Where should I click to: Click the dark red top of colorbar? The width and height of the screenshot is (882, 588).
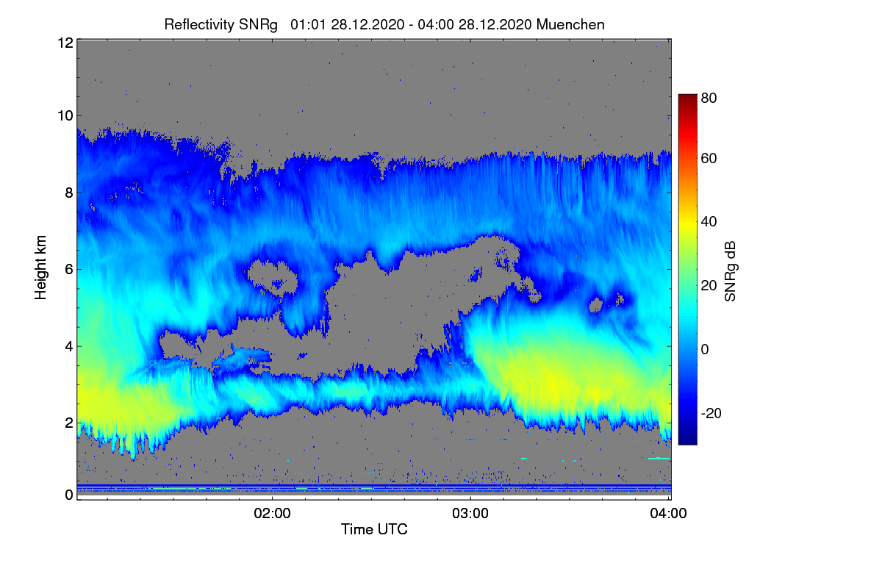point(686,100)
